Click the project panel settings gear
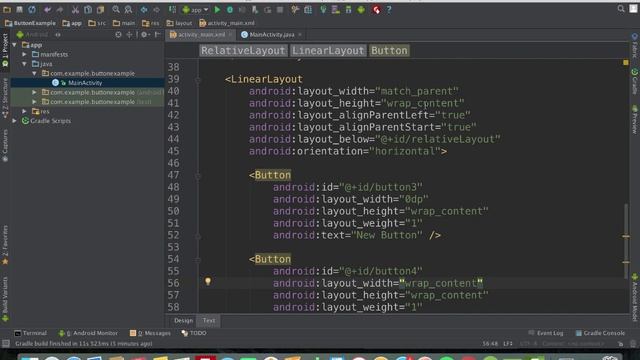This screenshot has height=360, width=640. [x=144, y=35]
